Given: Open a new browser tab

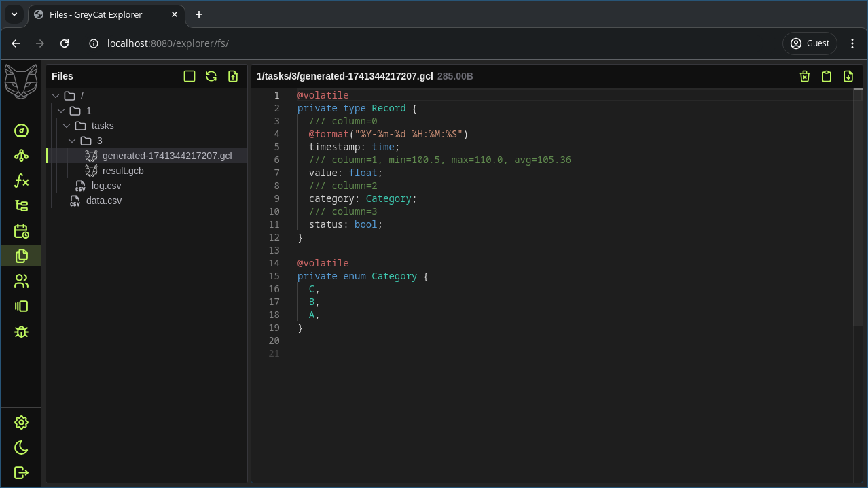Looking at the screenshot, I should point(199,14).
